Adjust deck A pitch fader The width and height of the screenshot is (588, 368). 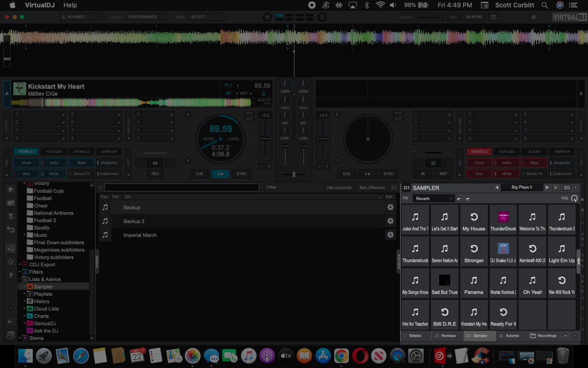pos(265,139)
